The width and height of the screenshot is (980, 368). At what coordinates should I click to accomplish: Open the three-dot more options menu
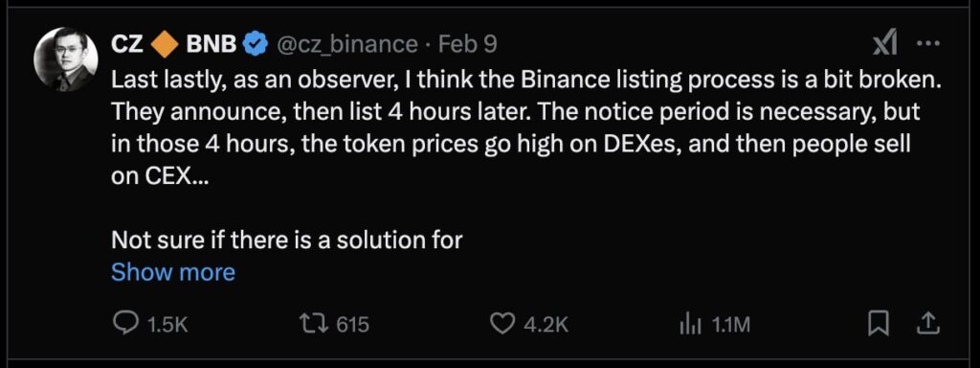[928, 44]
